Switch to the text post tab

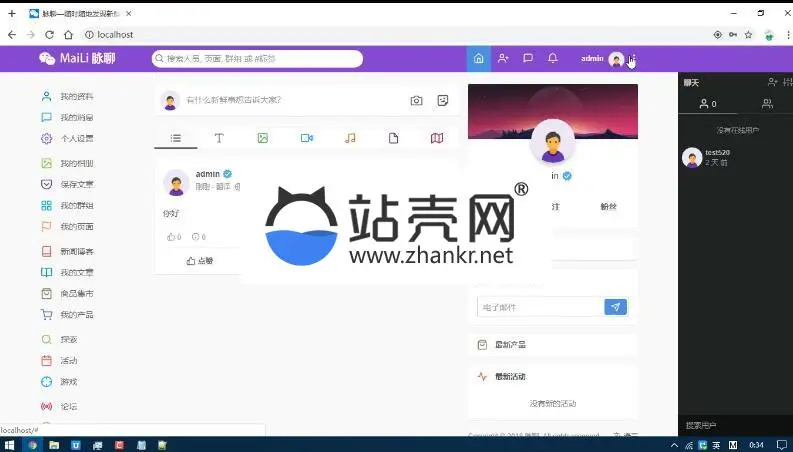pyautogui.click(x=219, y=138)
